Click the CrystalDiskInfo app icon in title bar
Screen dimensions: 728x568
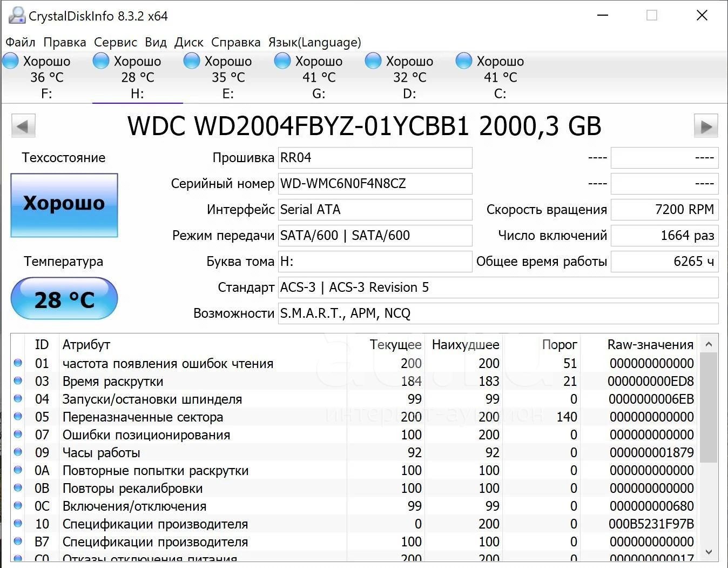(17, 15)
